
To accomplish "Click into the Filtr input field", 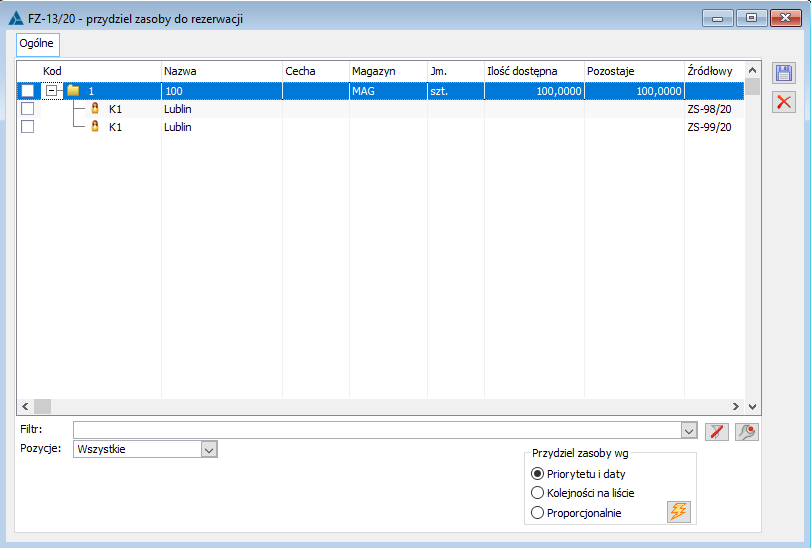I will 377,430.
